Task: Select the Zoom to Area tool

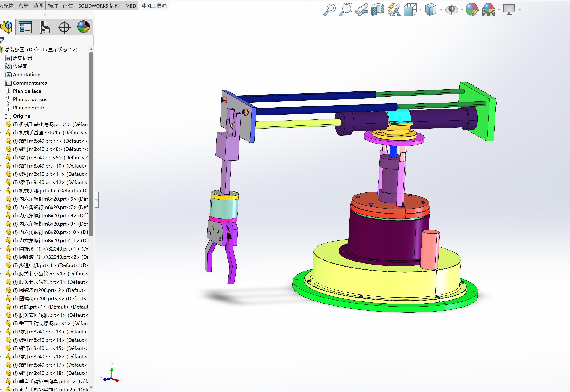Action: click(x=345, y=10)
